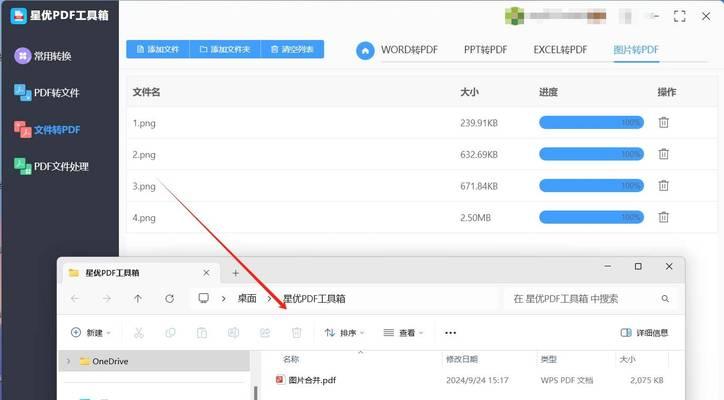Close the 星优PDF工具箱 Explorer tab
724x400 pixels.
pyautogui.click(x=206, y=273)
